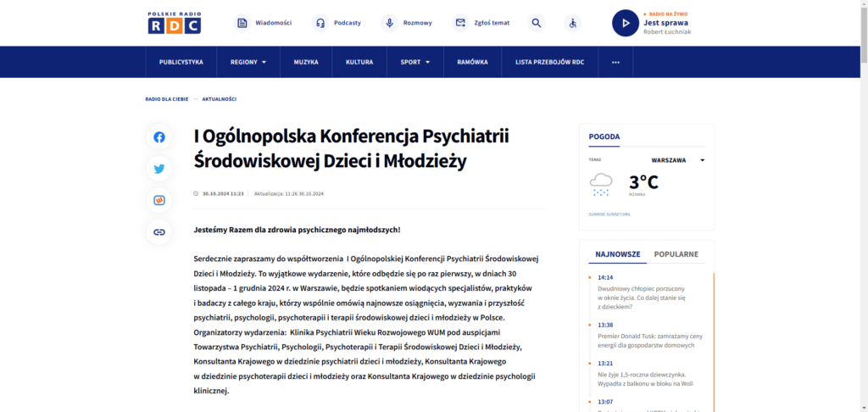This screenshot has width=868, height=412.
Task: Open Lista Przebojów RDC menu item
Action: coord(543,62)
